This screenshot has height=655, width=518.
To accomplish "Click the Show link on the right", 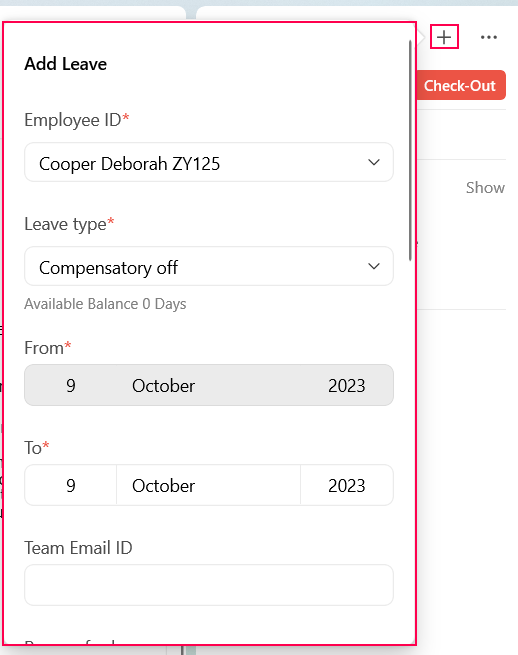I will [x=485, y=188].
